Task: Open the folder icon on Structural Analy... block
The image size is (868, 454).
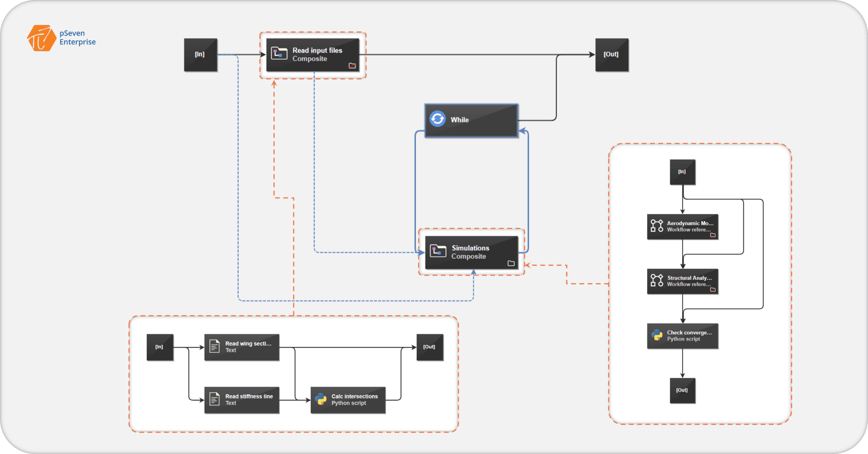Action: coord(713,290)
